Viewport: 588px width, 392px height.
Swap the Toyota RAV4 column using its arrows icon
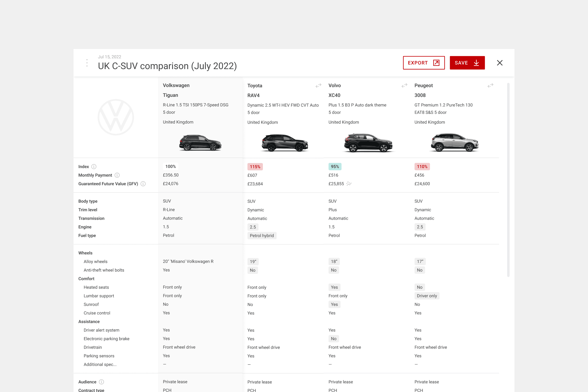318,85
